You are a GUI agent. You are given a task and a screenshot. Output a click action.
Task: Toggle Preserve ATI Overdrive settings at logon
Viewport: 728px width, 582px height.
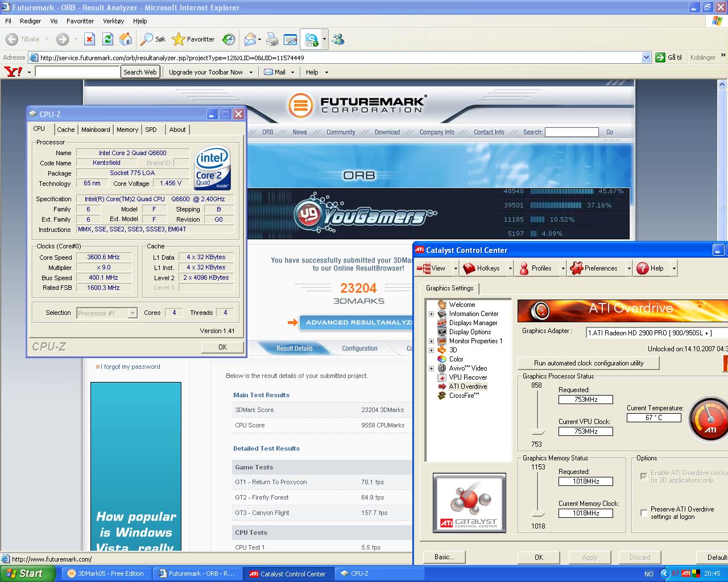[x=644, y=513]
